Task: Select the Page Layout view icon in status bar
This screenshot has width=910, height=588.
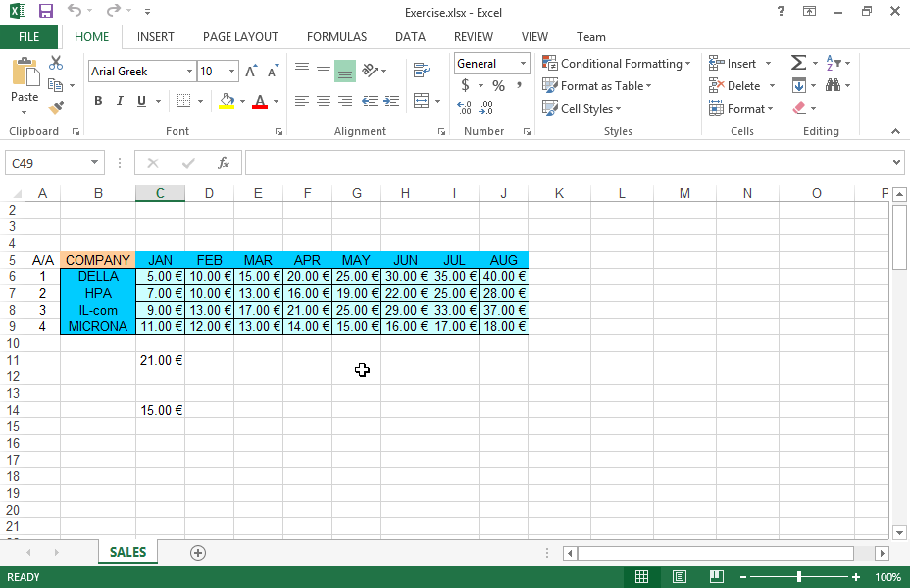Action: [x=680, y=576]
